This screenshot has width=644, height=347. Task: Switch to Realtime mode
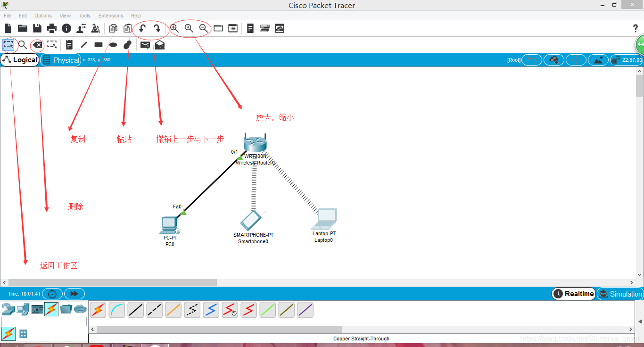coord(573,294)
